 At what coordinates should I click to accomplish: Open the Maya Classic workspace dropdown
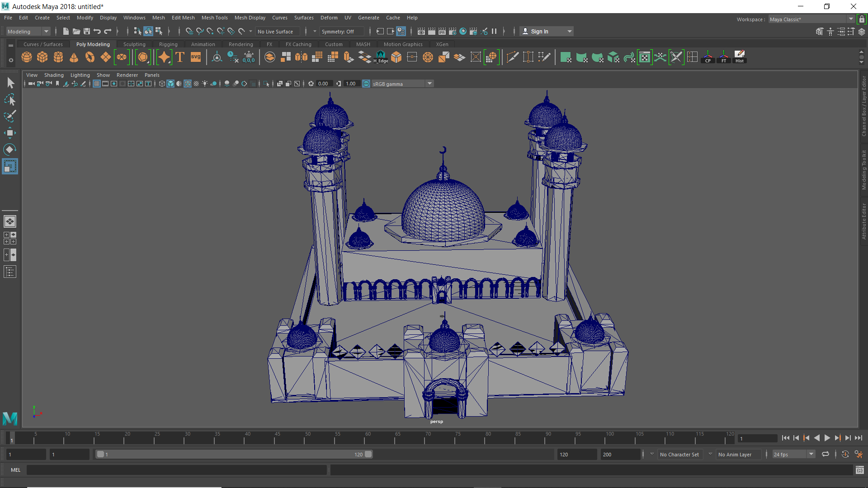coord(851,19)
